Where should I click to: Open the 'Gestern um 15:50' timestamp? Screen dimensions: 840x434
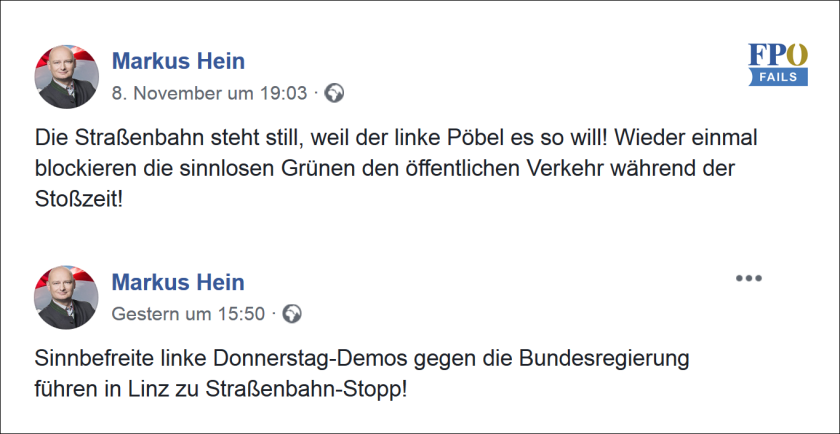click(188, 314)
